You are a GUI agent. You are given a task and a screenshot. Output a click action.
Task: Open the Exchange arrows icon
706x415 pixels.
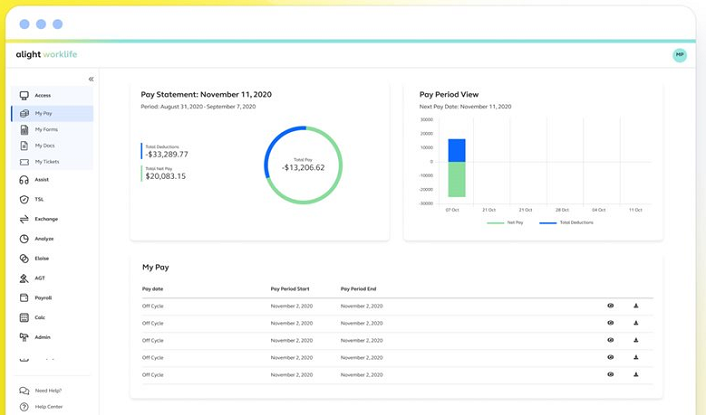click(x=24, y=219)
